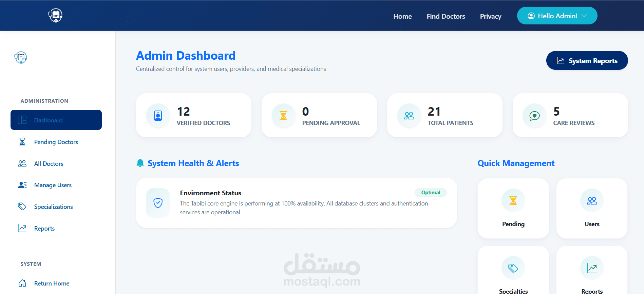Click the Admin Dashboard heading
Image resolution: width=644 pixels, height=294 pixels.
coord(186,56)
